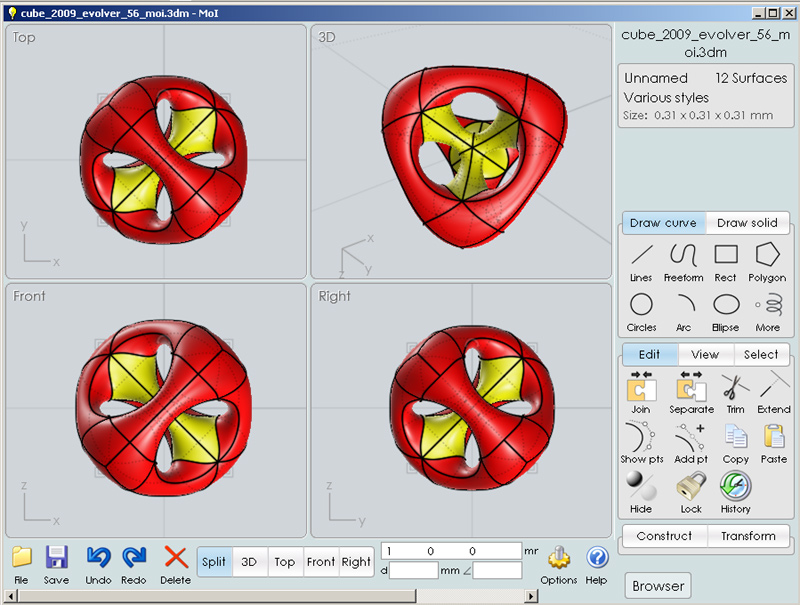
Task: Click the Right viewport label
Action: tap(335, 296)
